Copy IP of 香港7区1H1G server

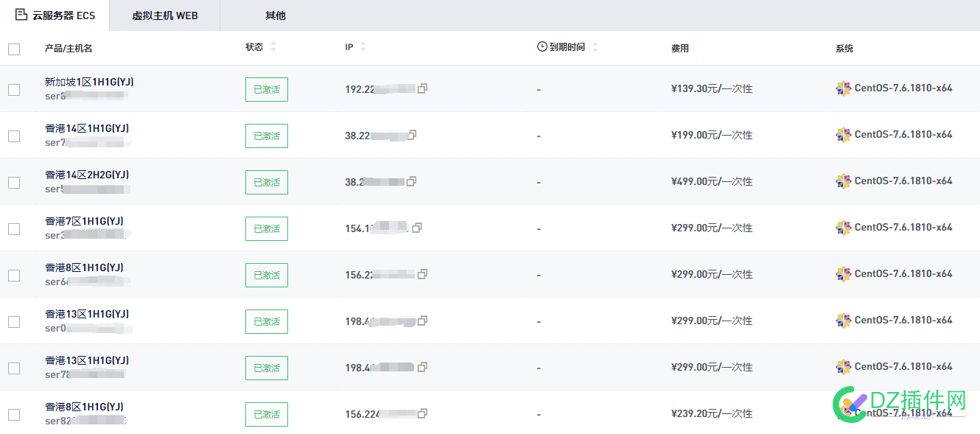[416, 228]
